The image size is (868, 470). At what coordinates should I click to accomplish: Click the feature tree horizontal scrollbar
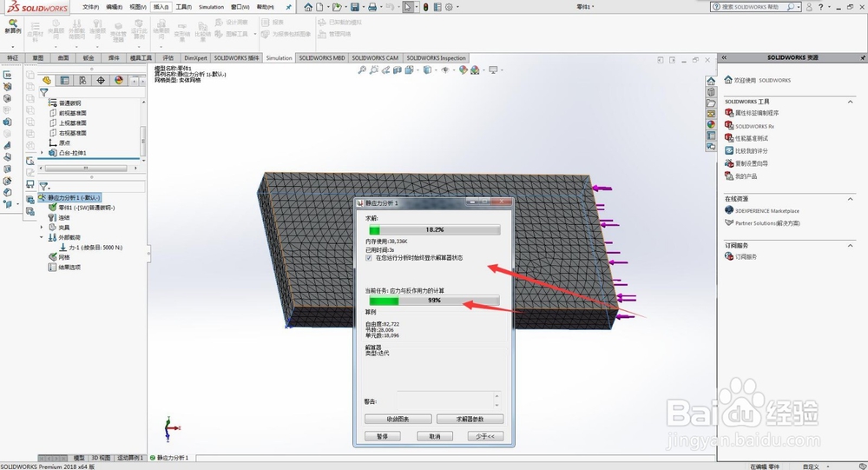pos(86,168)
